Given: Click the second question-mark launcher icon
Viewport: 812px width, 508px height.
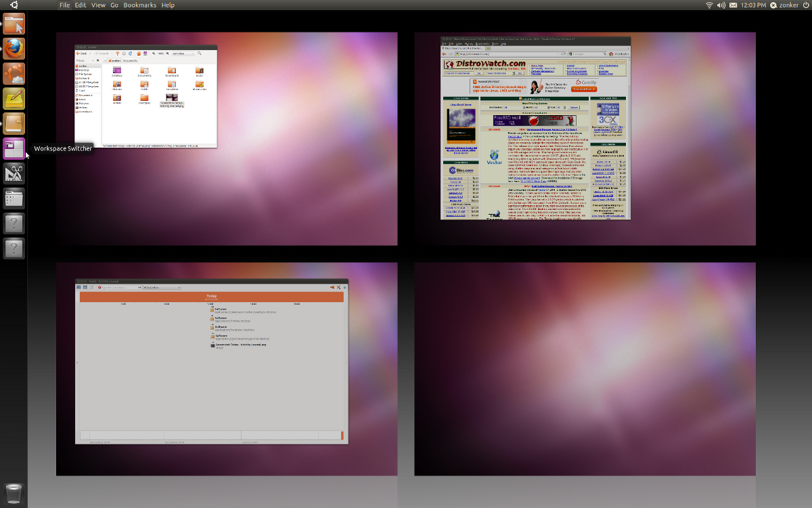Looking at the screenshot, I should click(x=14, y=249).
